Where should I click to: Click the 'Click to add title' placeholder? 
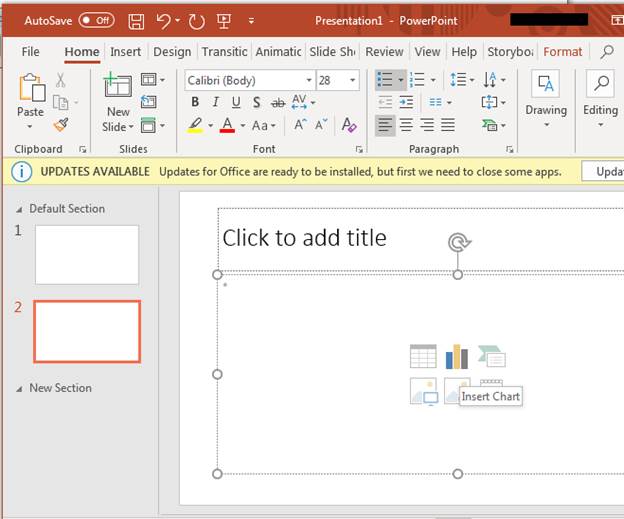(304, 238)
